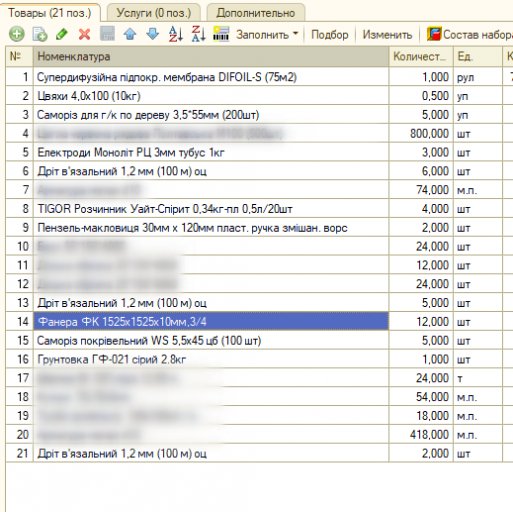
Task: Select row Саморіз для г/к по дереву
Action: [211, 115]
